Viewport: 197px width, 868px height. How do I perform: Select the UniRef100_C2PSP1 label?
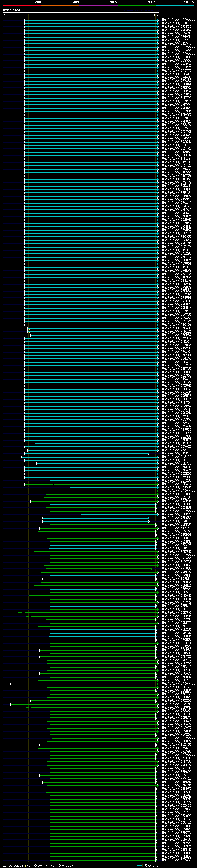coord(177,846)
